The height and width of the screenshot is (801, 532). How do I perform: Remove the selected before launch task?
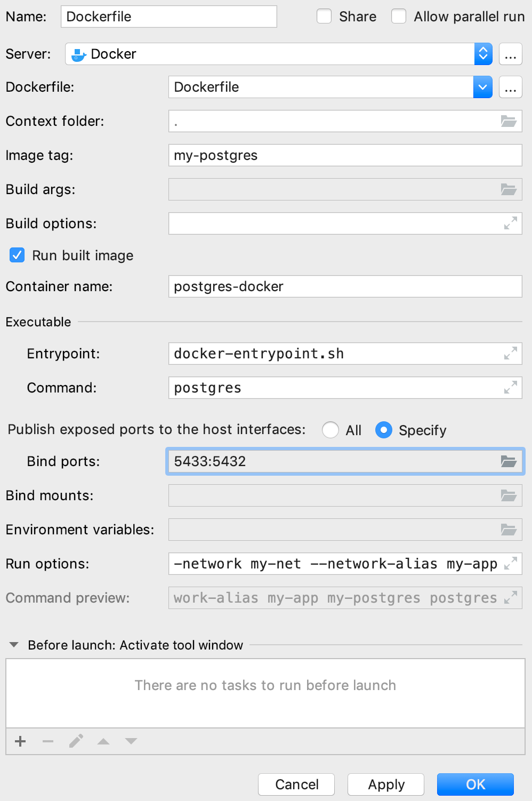point(48,741)
